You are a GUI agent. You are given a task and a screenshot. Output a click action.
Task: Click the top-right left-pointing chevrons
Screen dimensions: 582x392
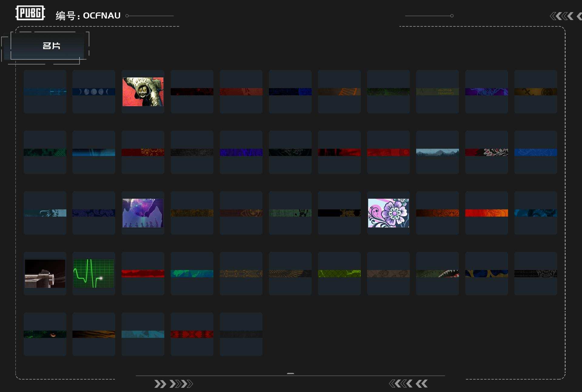pyautogui.click(x=566, y=16)
